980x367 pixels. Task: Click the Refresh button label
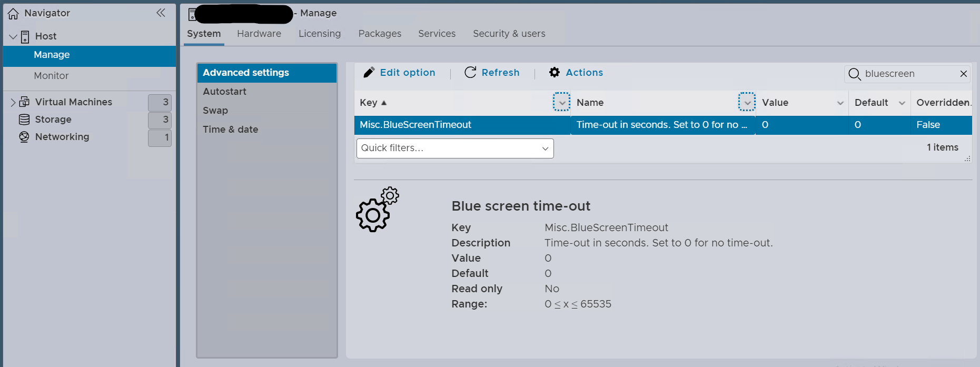click(500, 73)
